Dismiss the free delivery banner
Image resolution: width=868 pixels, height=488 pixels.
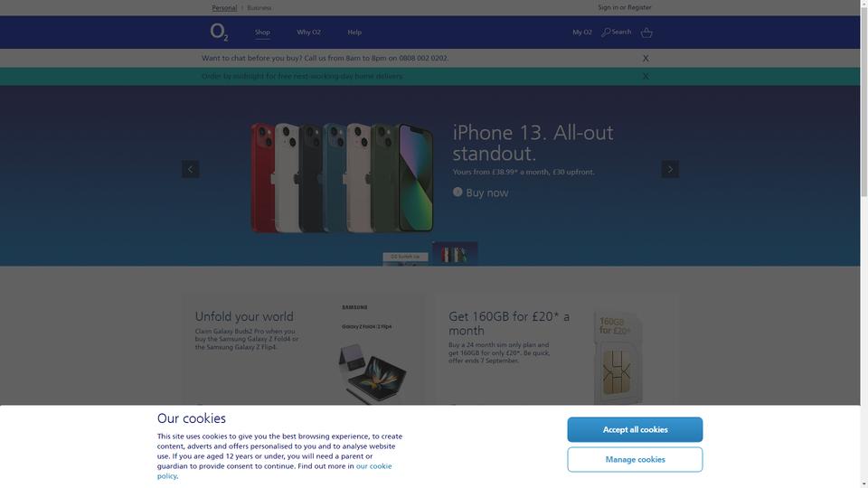646,76
